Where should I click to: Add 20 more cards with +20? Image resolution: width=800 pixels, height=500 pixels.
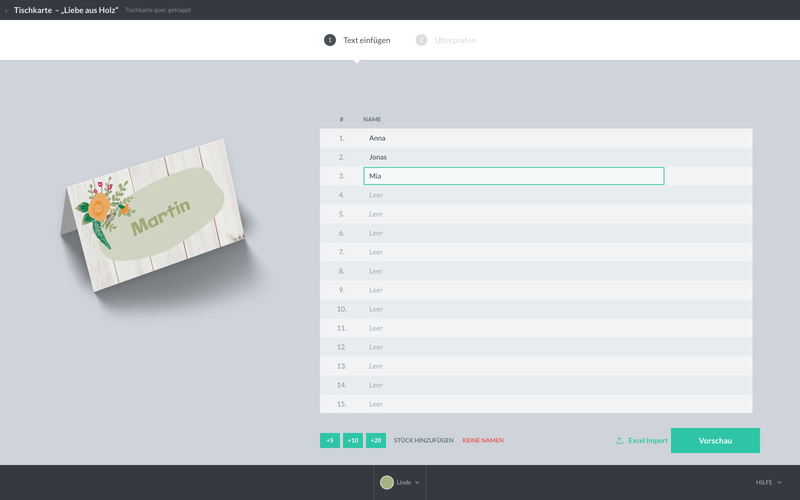click(x=376, y=440)
